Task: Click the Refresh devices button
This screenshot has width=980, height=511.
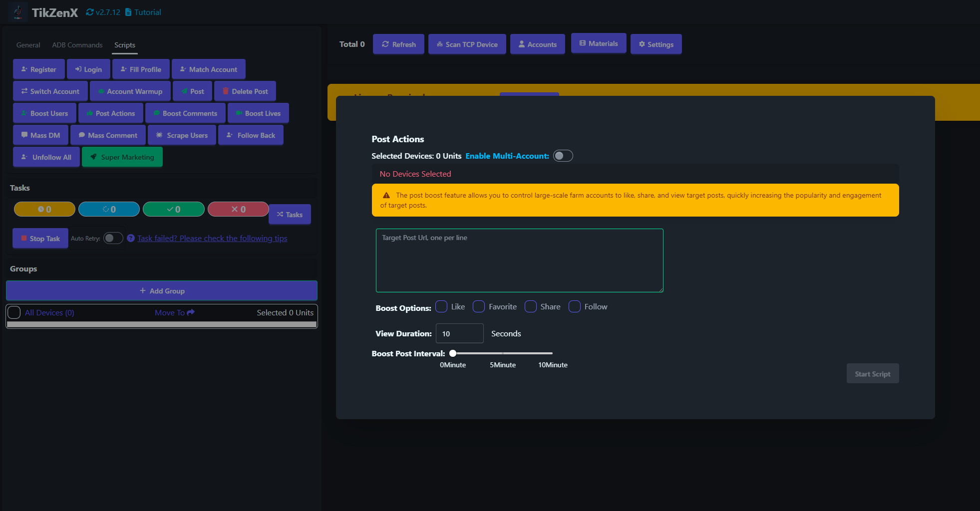Action: 398,44
